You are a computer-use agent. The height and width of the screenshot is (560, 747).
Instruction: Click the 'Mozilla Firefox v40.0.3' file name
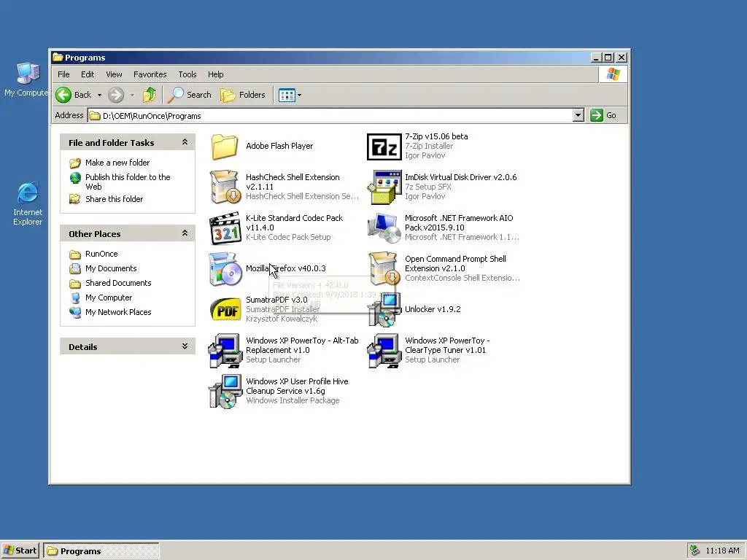286,268
